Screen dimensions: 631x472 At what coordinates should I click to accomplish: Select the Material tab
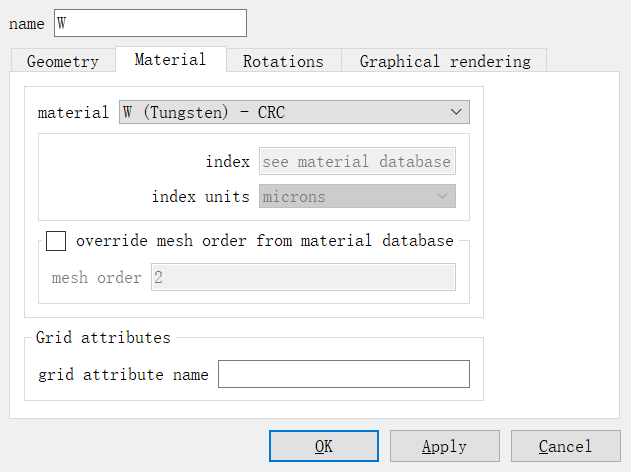[170, 60]
